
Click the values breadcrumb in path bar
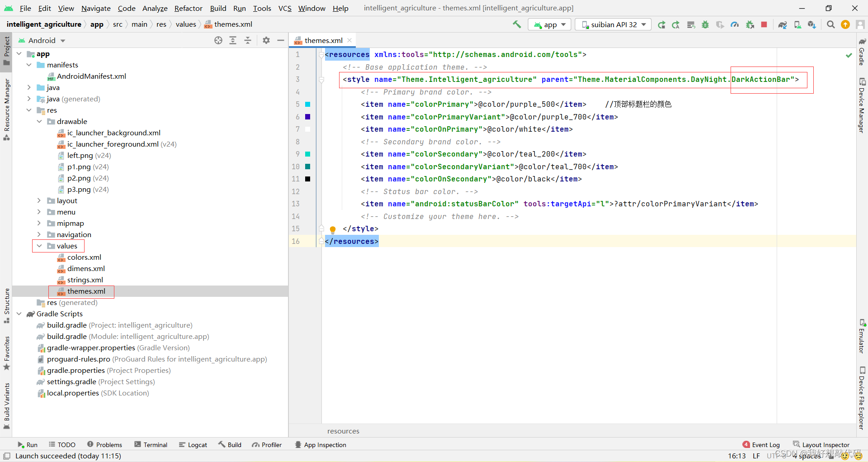click(x=186, y=24)
